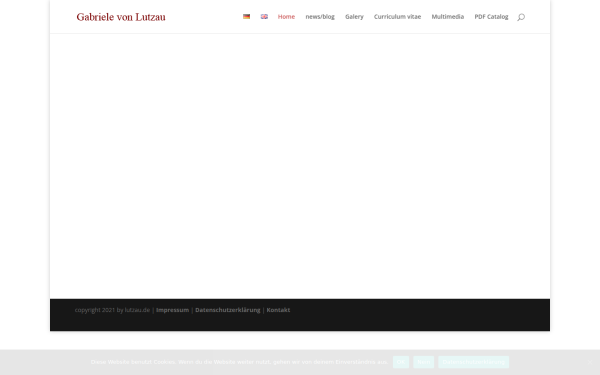The width and height of the screenshot is (600, 375).
Task: Open the Curriculum vitae menu item
Action: pyautogui.click(x=397, y=16)
